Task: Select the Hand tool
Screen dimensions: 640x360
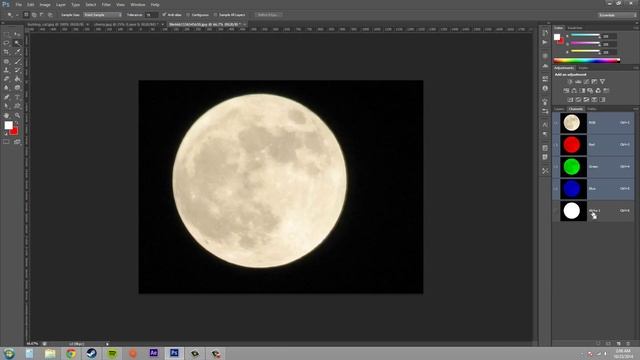Action: [x=6, y=116]
